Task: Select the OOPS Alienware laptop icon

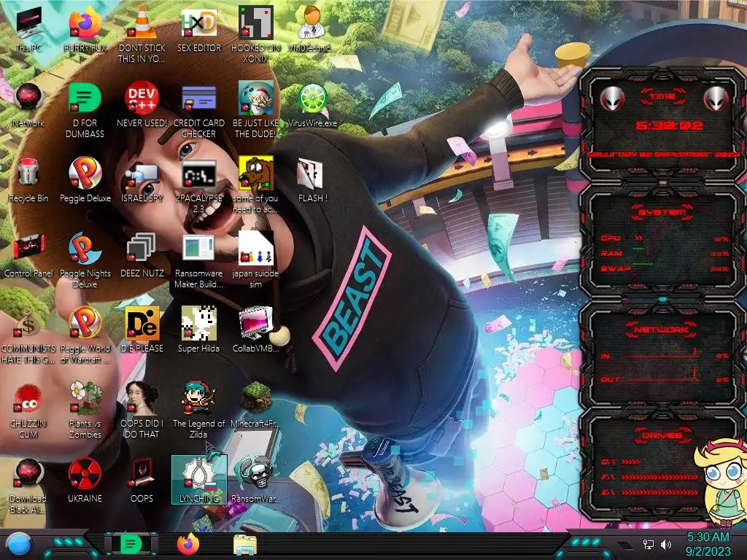Action: pyautogui.click(x=142, y=481)
